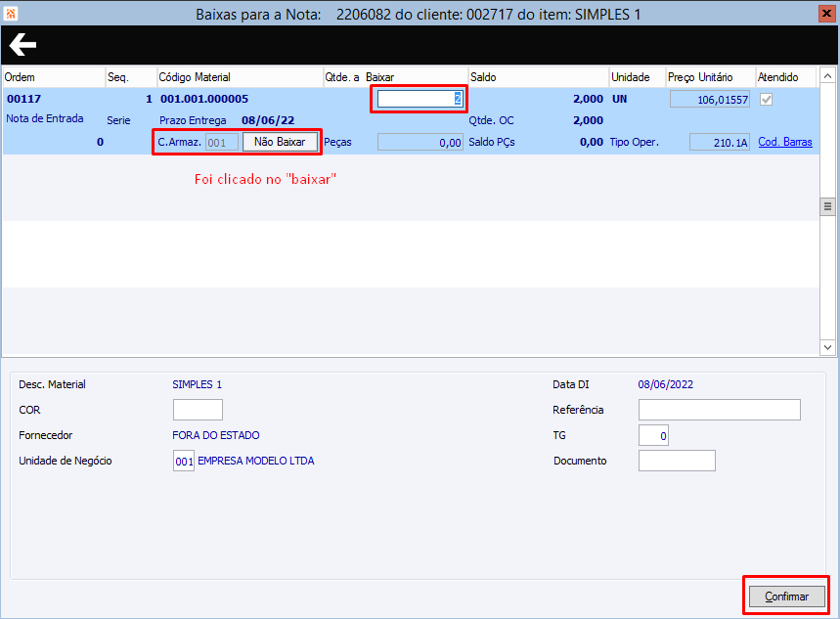840x619 pixels.
Task: Click the Qtde. a Baixar input field
Action: 420,99
